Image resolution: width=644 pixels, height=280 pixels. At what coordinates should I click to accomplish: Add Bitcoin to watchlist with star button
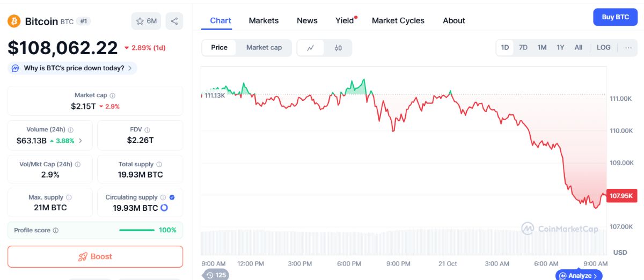(x=146, y=21)
